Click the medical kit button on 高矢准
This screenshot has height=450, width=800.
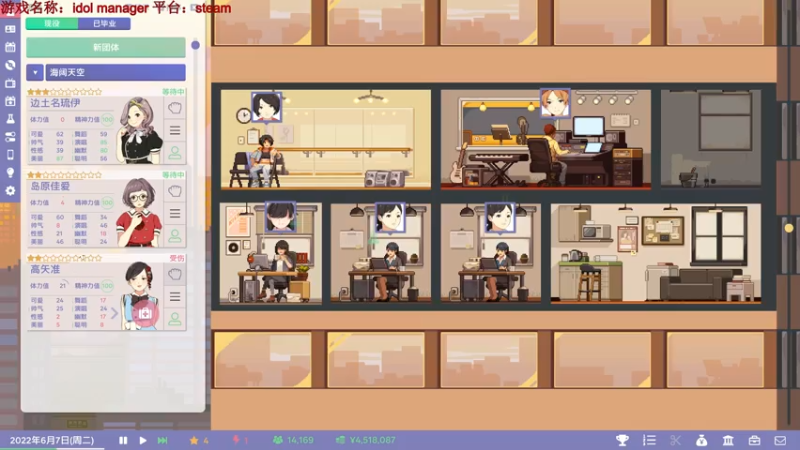pos(145,314)
